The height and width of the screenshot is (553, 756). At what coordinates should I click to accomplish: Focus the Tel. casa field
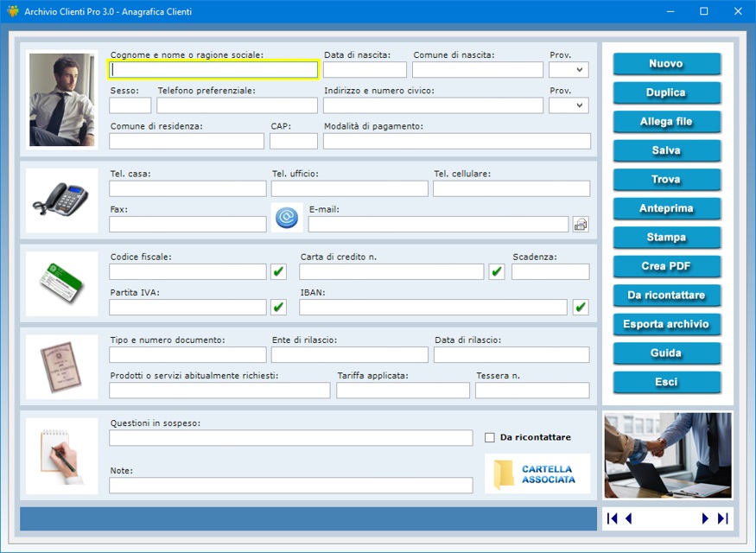[x=188, y=188]
